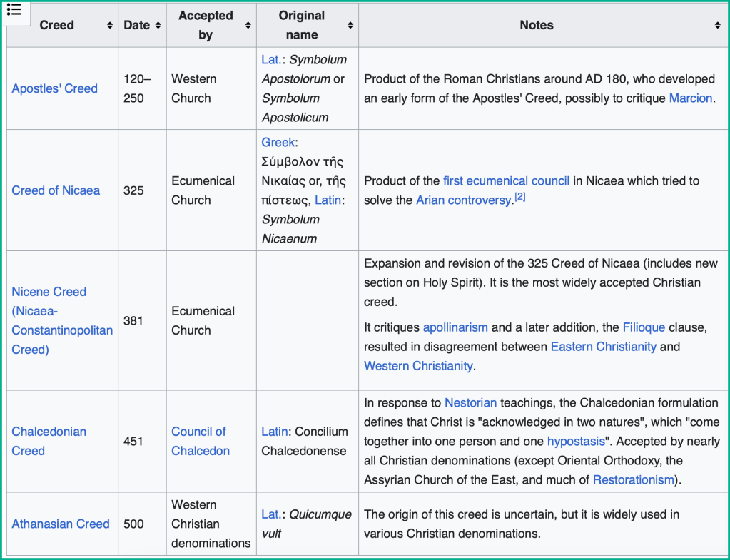The image size is (730, 560).
Task: Sort by Accepted by column arrows
Action: tap(248, 26)
